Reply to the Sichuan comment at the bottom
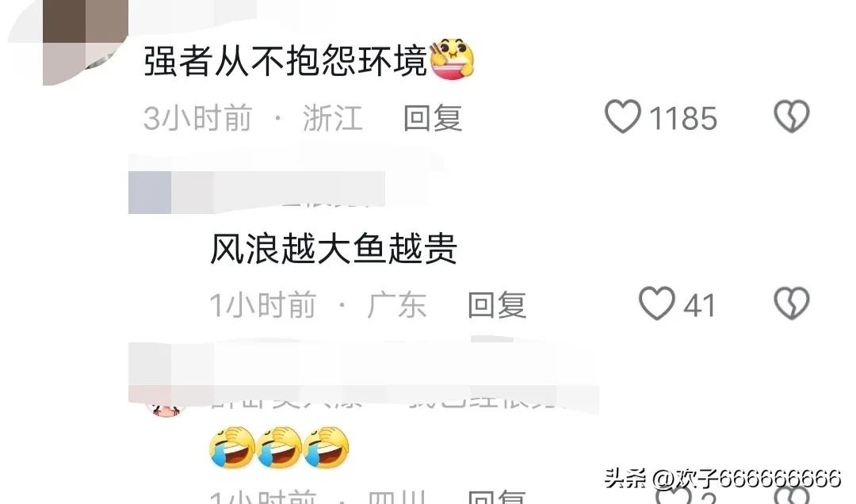The image size is (856, 504). coord(497,496)
